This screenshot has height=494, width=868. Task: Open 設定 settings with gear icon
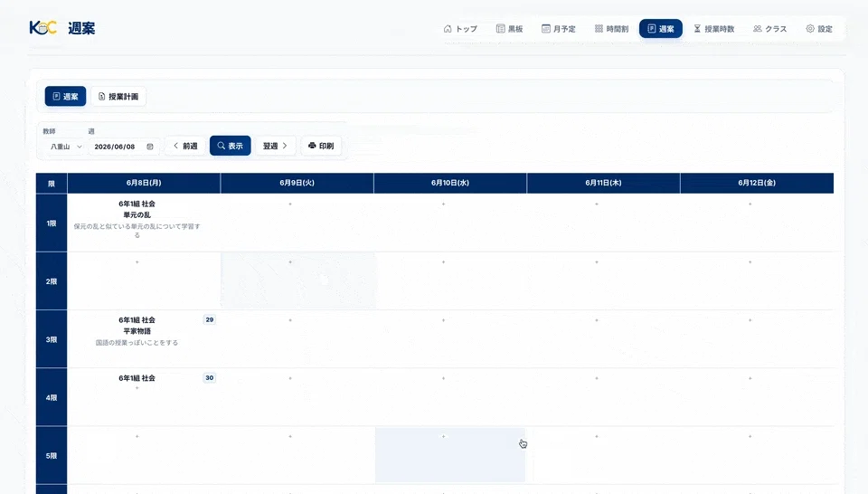click(x=819, y=29)
